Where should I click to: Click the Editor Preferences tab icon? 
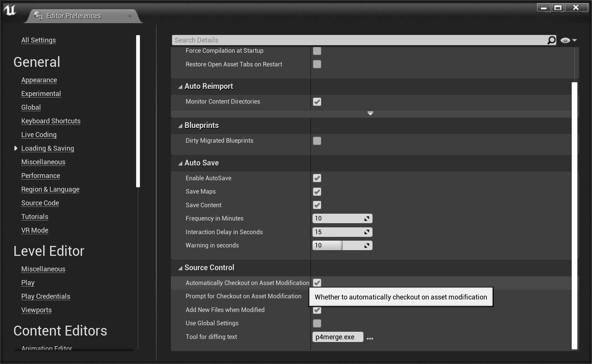pyautogui.click(x=38, y=16)
